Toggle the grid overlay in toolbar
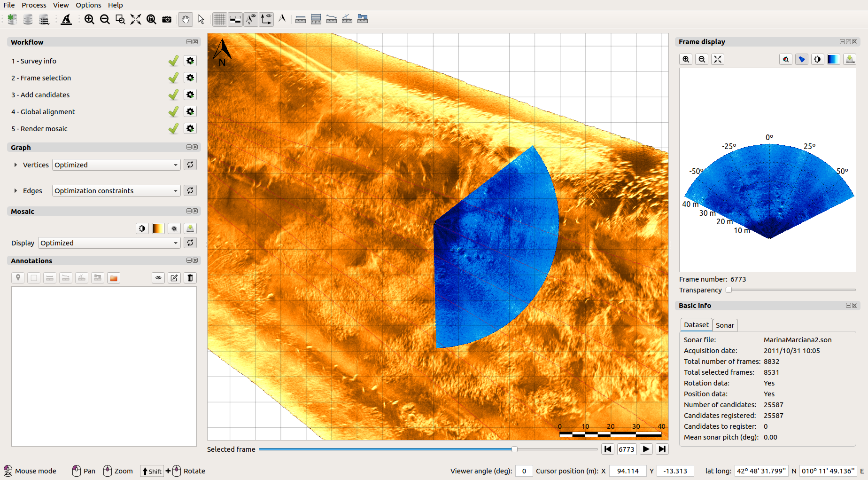868x480 pixels. click(219, 19)
